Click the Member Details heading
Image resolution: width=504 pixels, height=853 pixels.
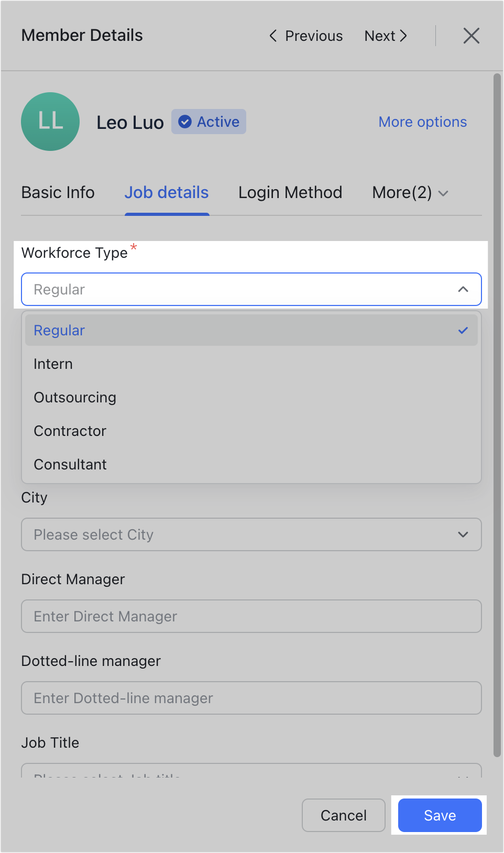point(82,35)
